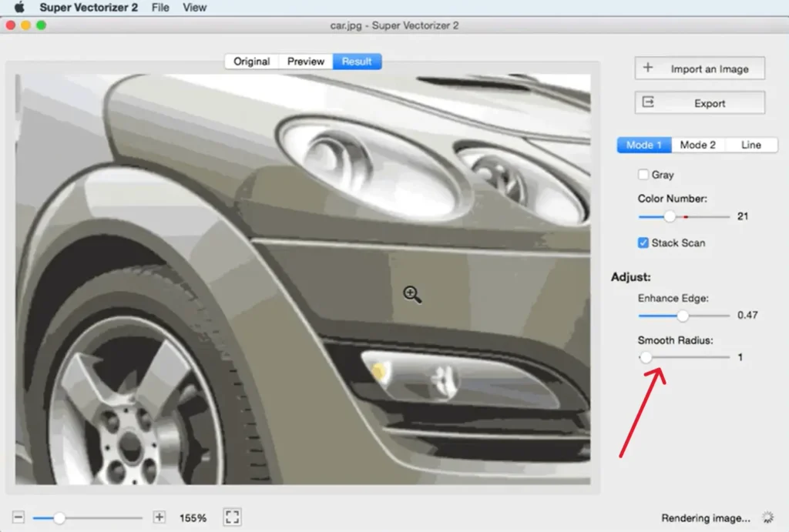Click the Export button
Screen dimensions: 789x532
(699, 102)
